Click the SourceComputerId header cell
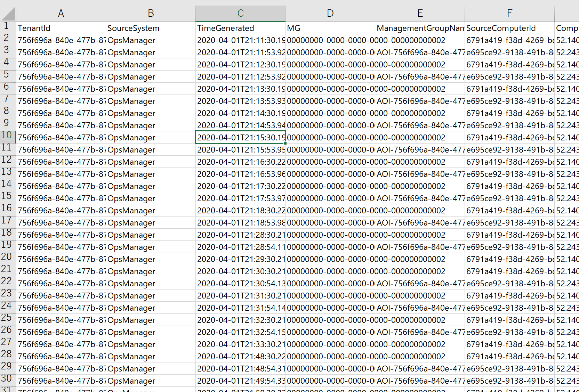Viewport: 579px width, 392px height. [509, 28]
